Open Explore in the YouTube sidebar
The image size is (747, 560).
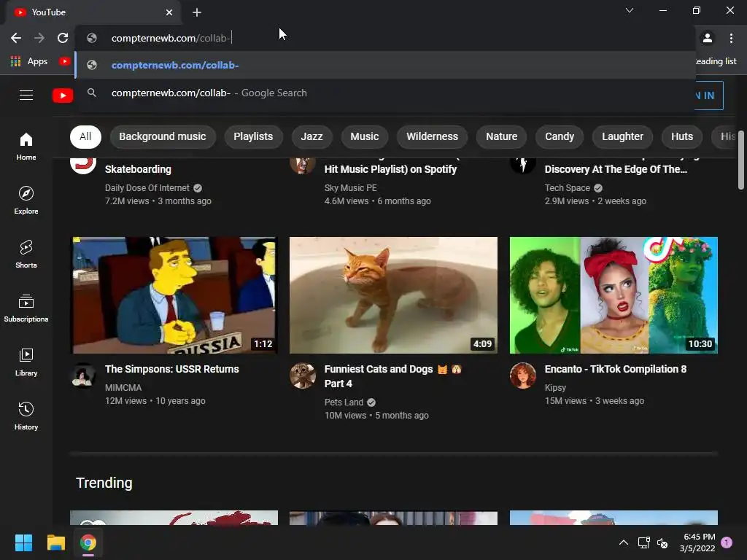point(26,200)
